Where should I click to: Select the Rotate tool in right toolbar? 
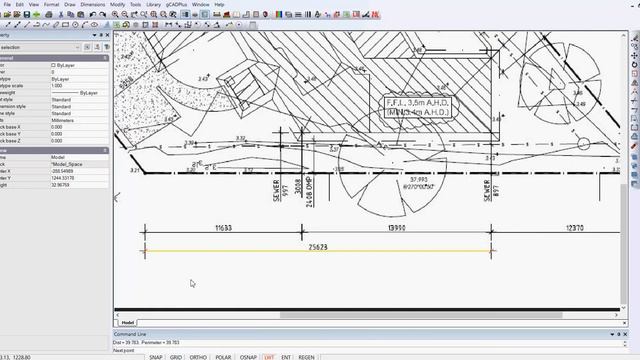point(635,64)
